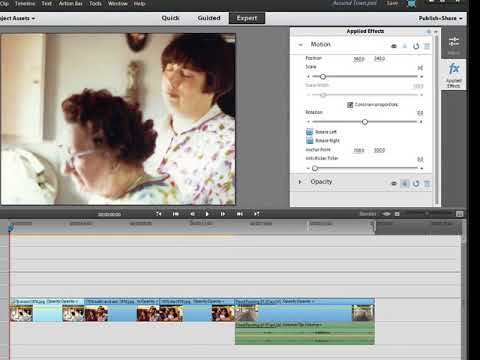Open the fx Applied Effects panel
480x360 pixels.
pos(454,75)
